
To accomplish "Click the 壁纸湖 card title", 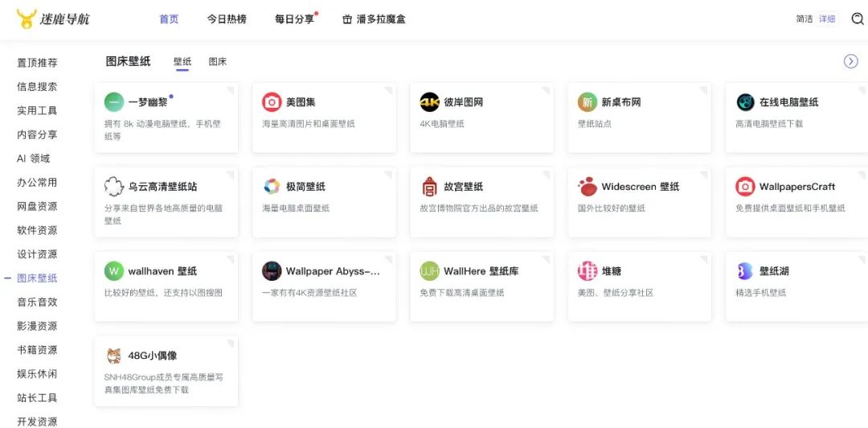I will (x=774, y=271).
